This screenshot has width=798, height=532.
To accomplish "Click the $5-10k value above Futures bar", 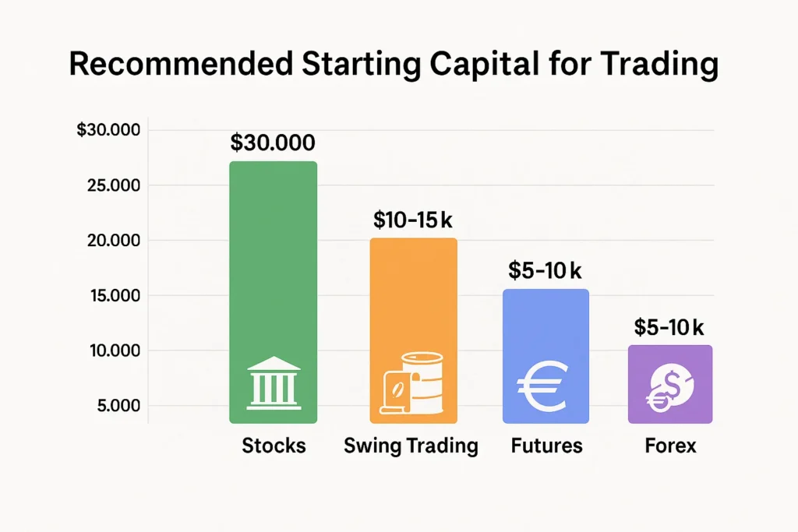I will coord(545,270).
